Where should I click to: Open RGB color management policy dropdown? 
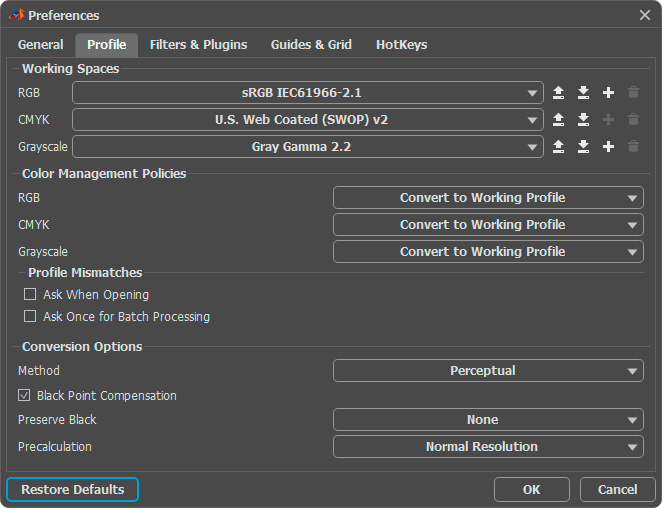[488, 198]
